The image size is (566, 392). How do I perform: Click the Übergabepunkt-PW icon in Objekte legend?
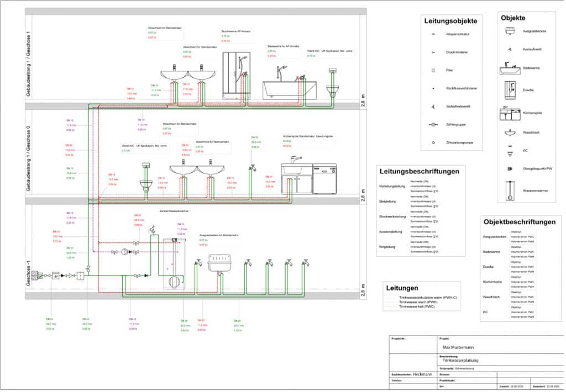(x=510, y=169)
